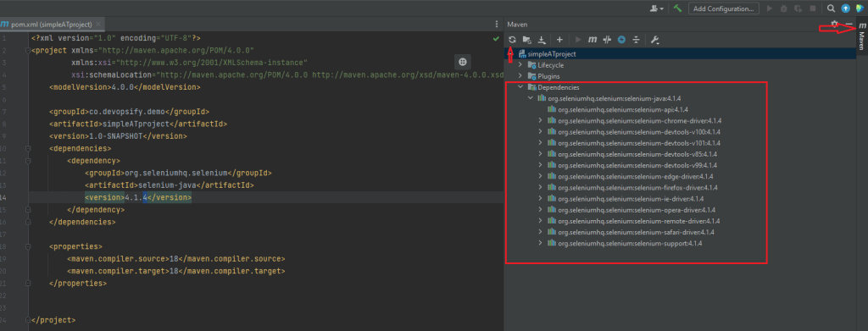Expand the Lifecycle node

520,64
